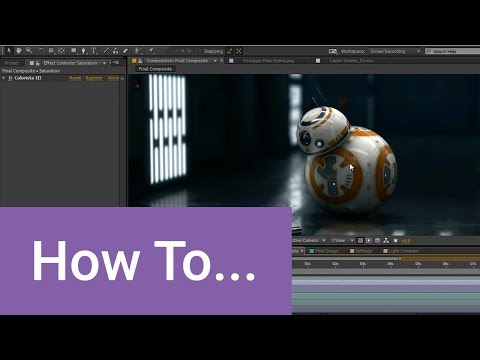Switch to the Footage Main Scene tab

click(268, 61)
